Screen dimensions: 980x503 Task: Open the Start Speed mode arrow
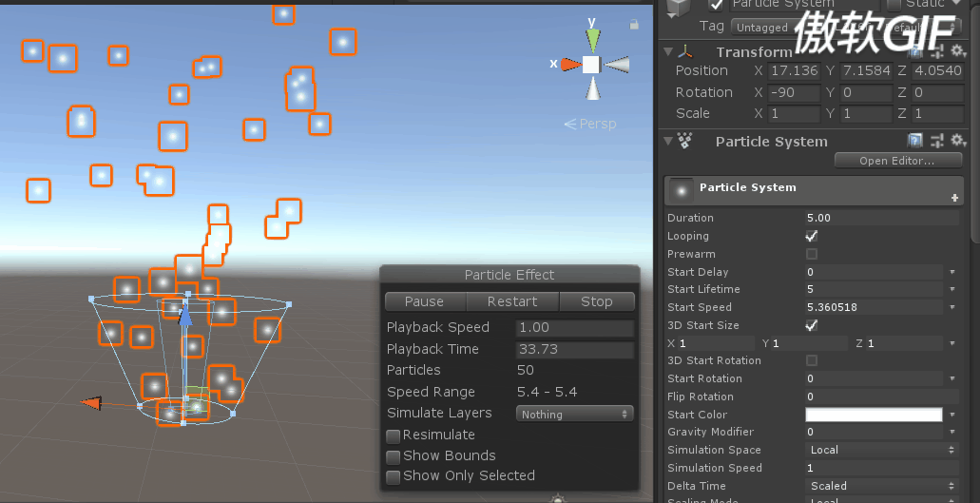pos(952,307)
